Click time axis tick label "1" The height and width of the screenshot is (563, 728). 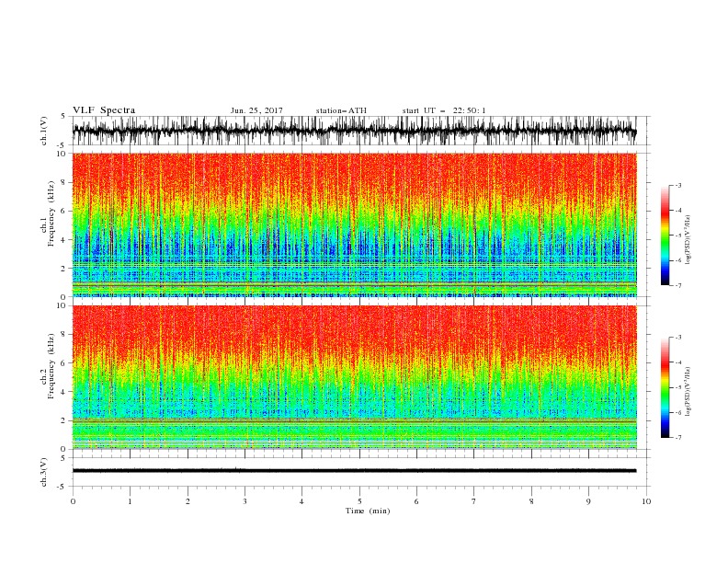(130, 501)
